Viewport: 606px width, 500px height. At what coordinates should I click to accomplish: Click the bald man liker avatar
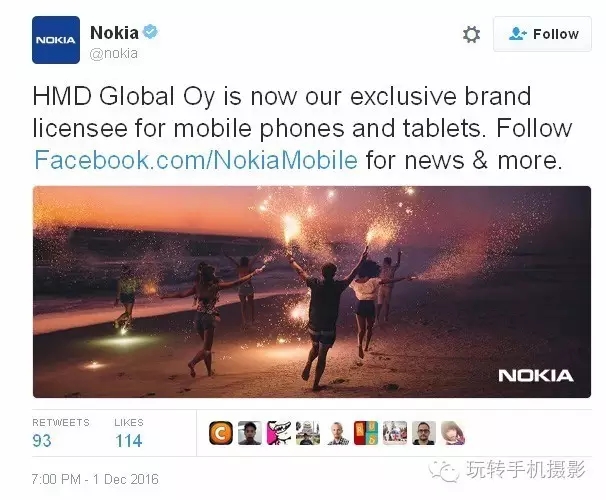[337, 433]
